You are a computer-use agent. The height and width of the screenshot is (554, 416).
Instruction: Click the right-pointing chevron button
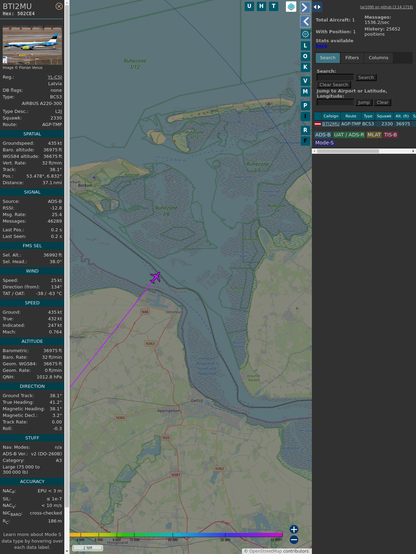[305, 7]
